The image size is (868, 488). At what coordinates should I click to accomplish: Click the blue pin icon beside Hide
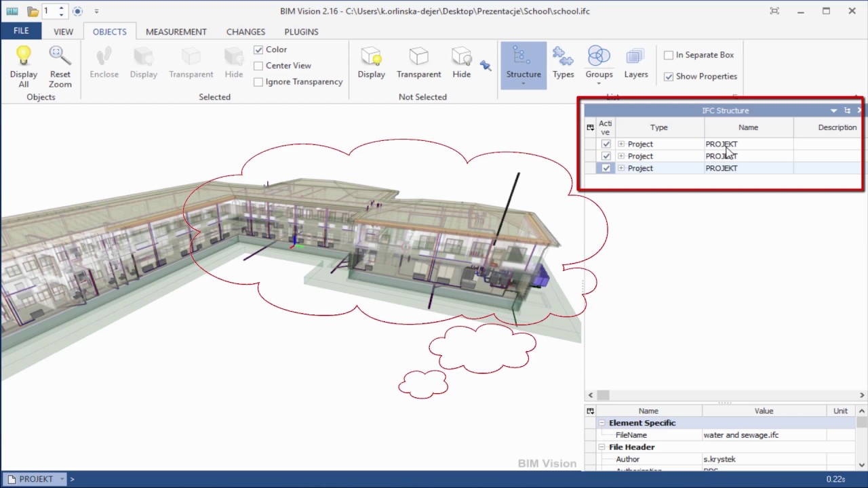tap(485, 65)
